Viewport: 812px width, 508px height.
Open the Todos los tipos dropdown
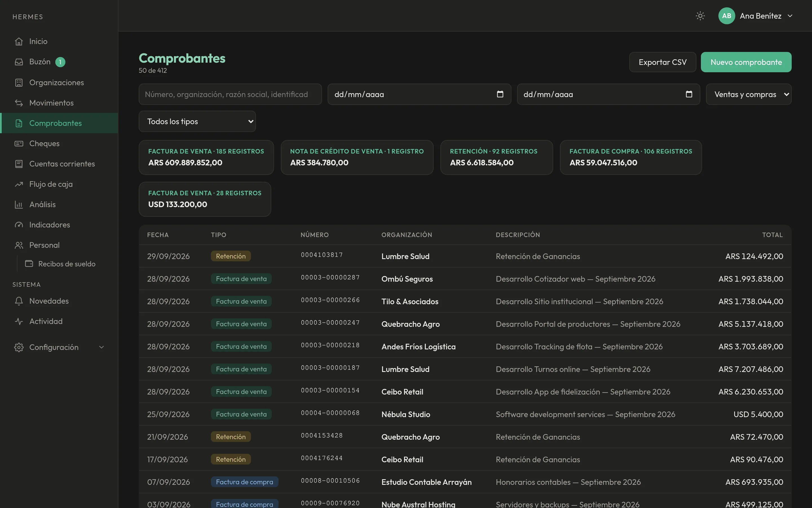tap(197, 121)
